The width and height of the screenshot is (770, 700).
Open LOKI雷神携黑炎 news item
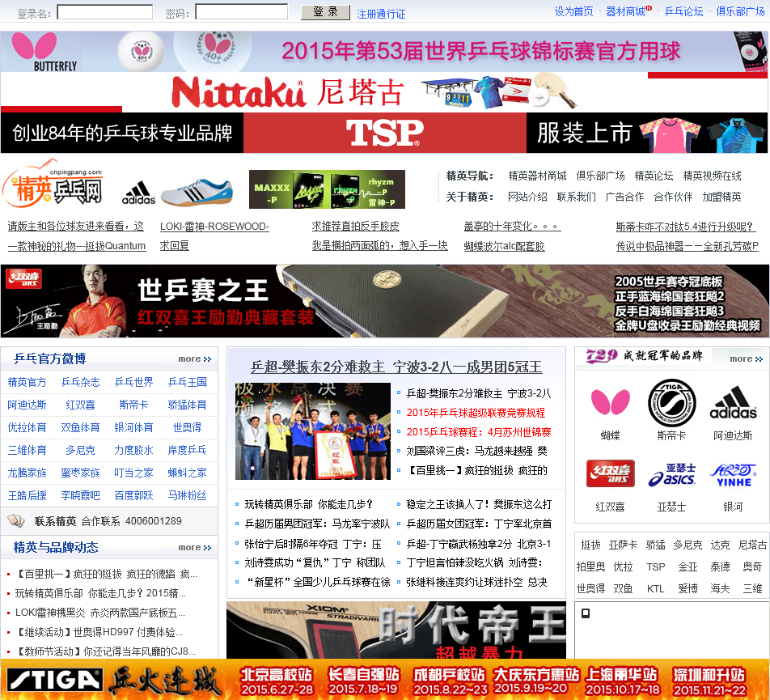[x=100, y=613]
